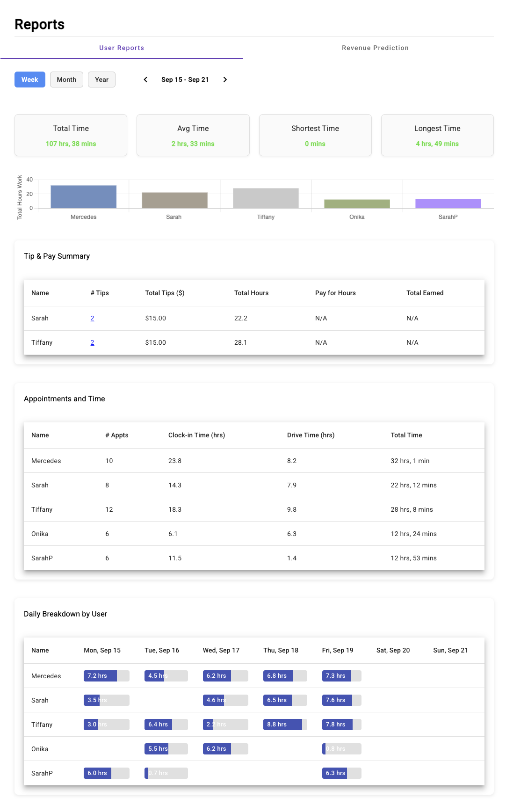Screen dimensions: 506x812
Task: Click the Clock-in Time (hrs) column header
Action: click(196, 435)
